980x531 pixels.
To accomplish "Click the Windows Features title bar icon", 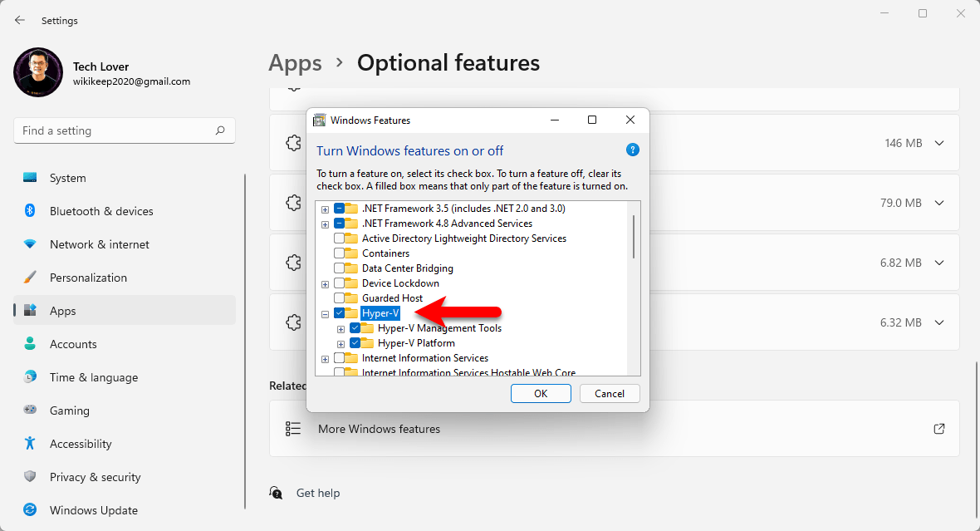I will click(x=320, y=120).
